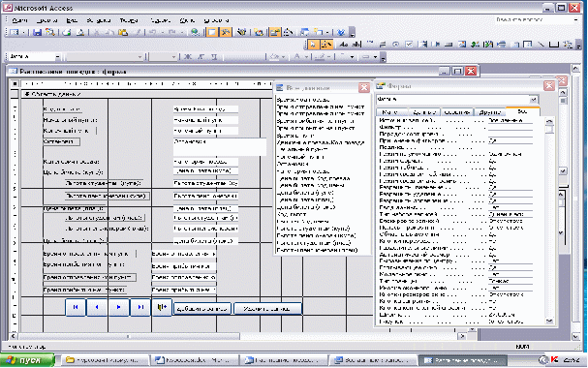Click the Properties window scroll down arrow
588x368 pixels.
(x=549, y=321)
